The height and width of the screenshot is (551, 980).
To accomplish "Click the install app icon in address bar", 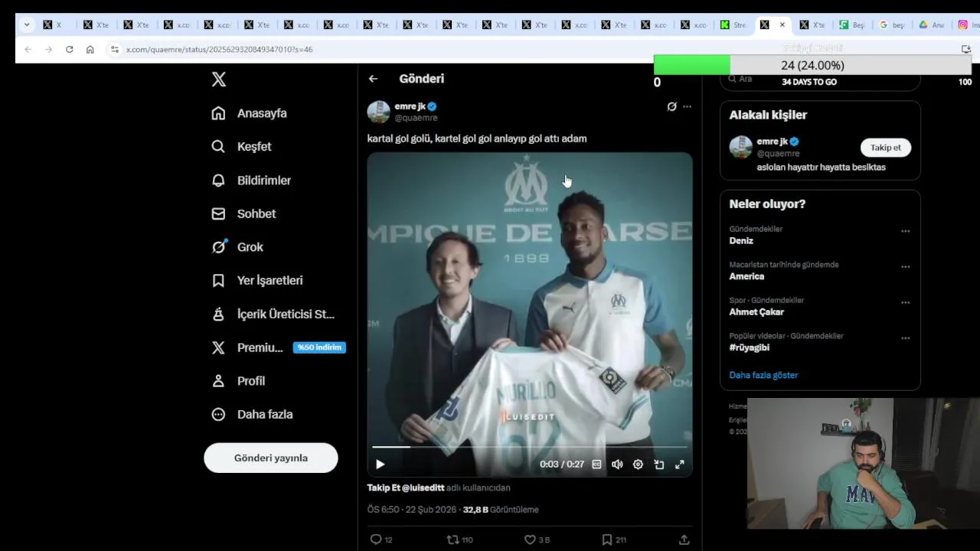I will [965, 49].
